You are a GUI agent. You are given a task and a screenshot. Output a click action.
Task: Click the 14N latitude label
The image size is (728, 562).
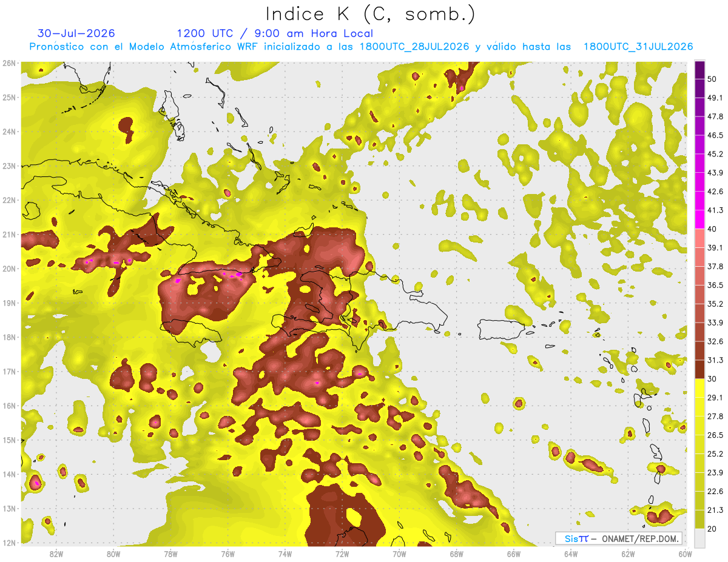[x=9, y=474]
